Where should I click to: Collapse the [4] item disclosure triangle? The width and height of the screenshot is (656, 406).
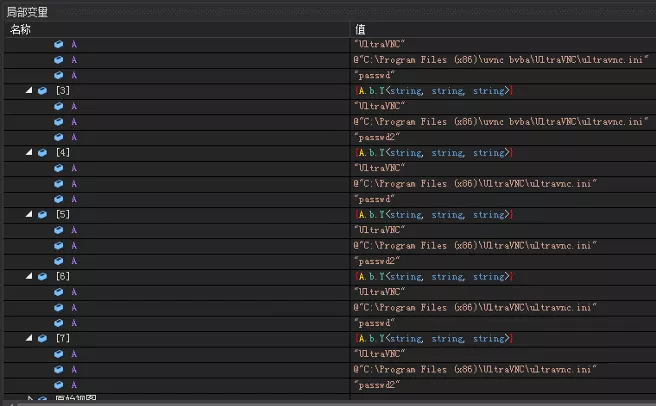[x=29, y=153]
